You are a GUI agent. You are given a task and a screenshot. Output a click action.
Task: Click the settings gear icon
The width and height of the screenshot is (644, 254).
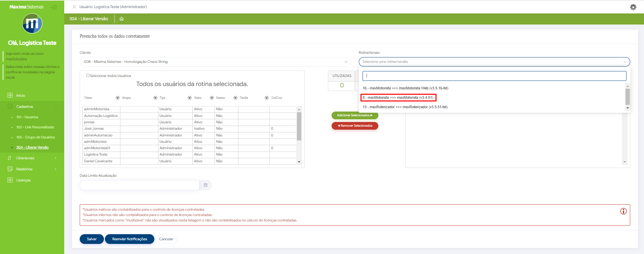[x=633, y=7]
